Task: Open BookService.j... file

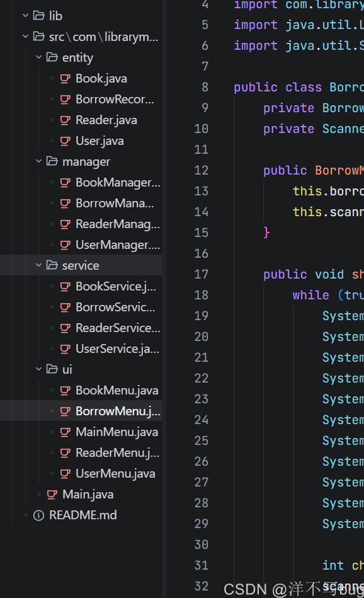Action: [116, 287]
